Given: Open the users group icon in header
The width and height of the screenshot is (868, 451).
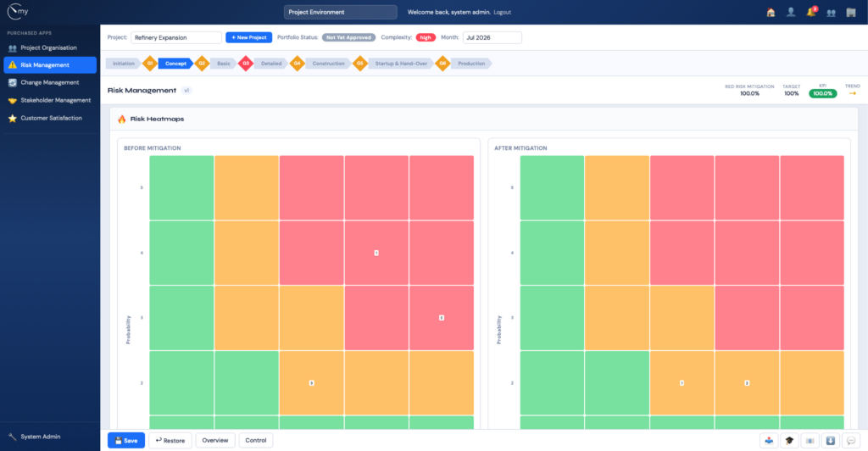Looking at the screenshot, I should [x=831, y=13].
